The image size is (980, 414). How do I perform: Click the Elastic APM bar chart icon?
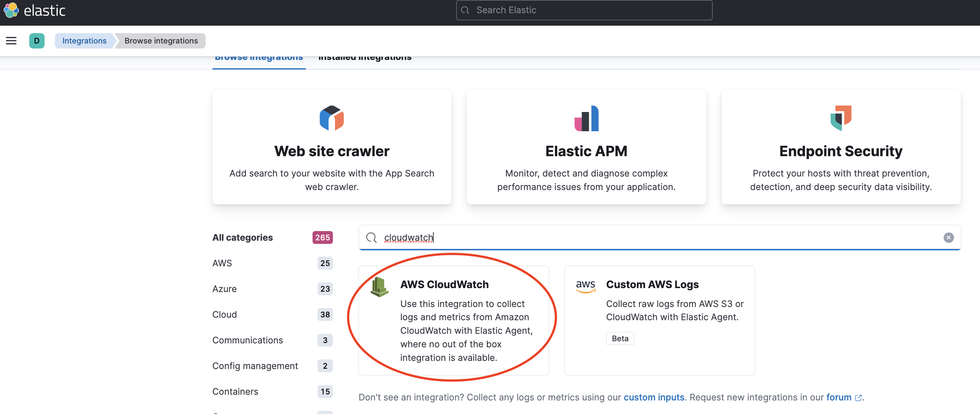point(586,118)
